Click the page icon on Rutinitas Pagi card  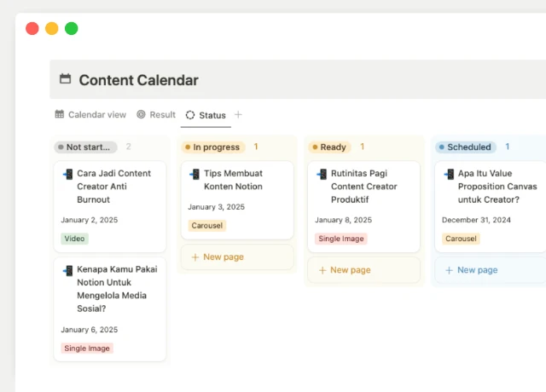tap(322, 174)
